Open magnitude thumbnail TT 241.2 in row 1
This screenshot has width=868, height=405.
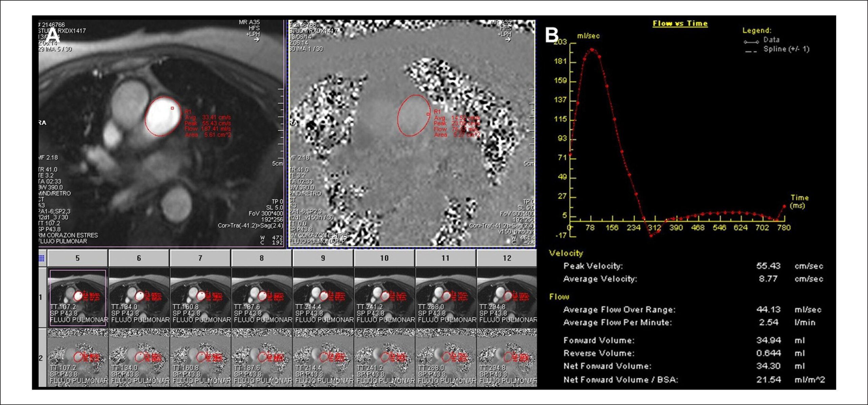[x=384, y=297]
